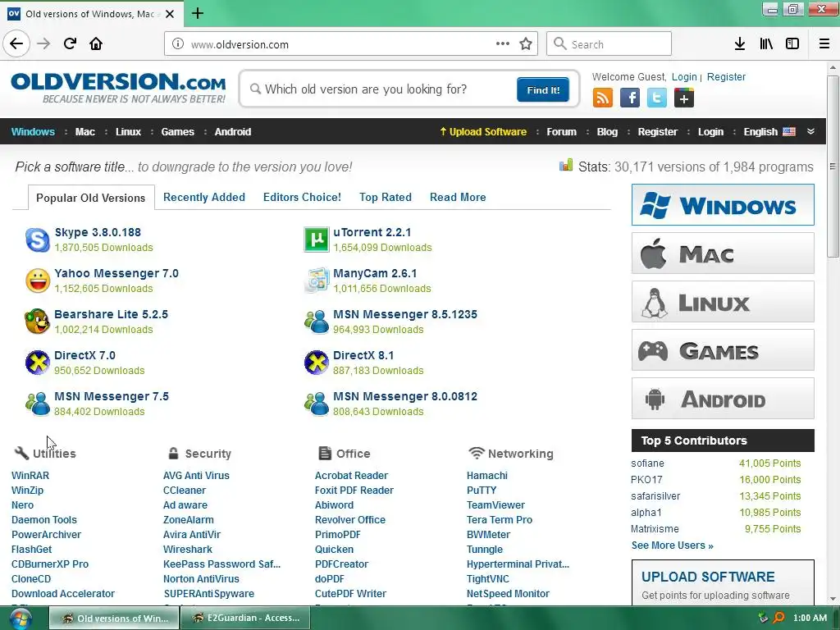The width and height of the screenshot is (840, 630).
Task: Click the Yahoo Messenger smiley icon
Action: click(x=38, y=281)
